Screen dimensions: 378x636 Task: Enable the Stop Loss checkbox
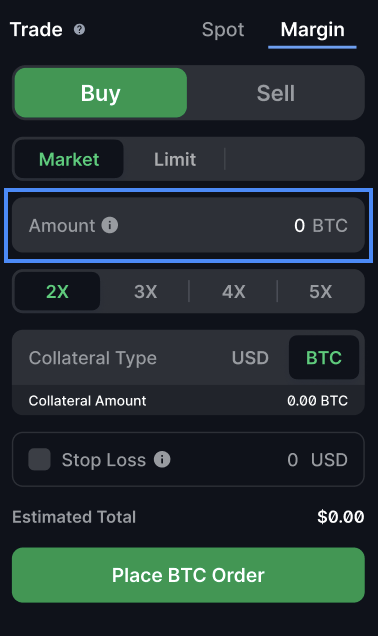(39, 459)
